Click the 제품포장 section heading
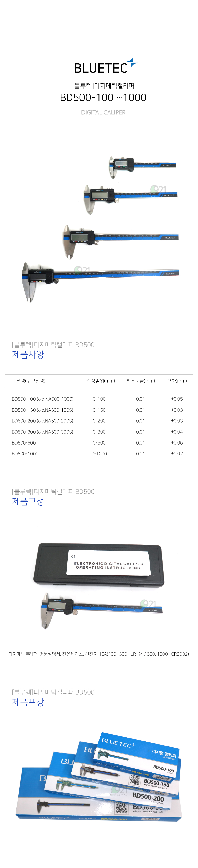 [x=28, y=702]
